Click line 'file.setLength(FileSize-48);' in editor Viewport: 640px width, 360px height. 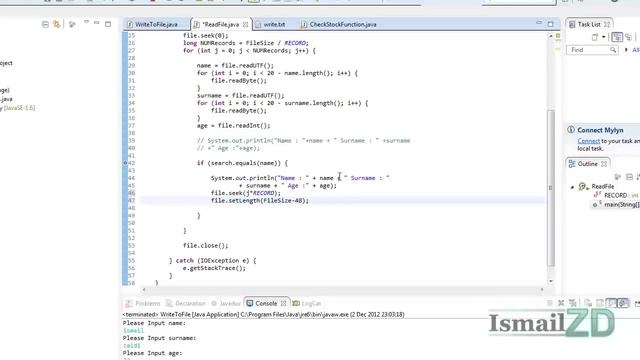260,200
